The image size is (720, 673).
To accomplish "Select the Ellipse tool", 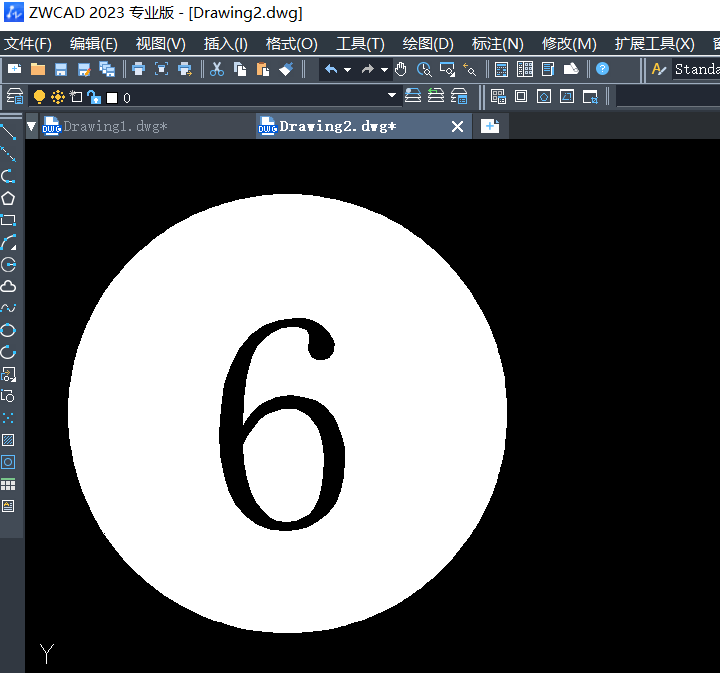I will pos(8,330).
